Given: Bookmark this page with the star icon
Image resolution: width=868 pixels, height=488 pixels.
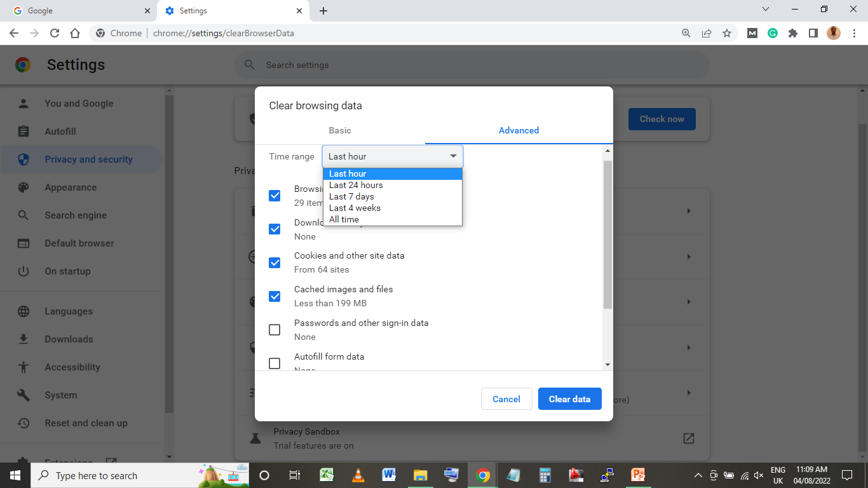Looking at the screenshot, I should click(x=726, y=32).
